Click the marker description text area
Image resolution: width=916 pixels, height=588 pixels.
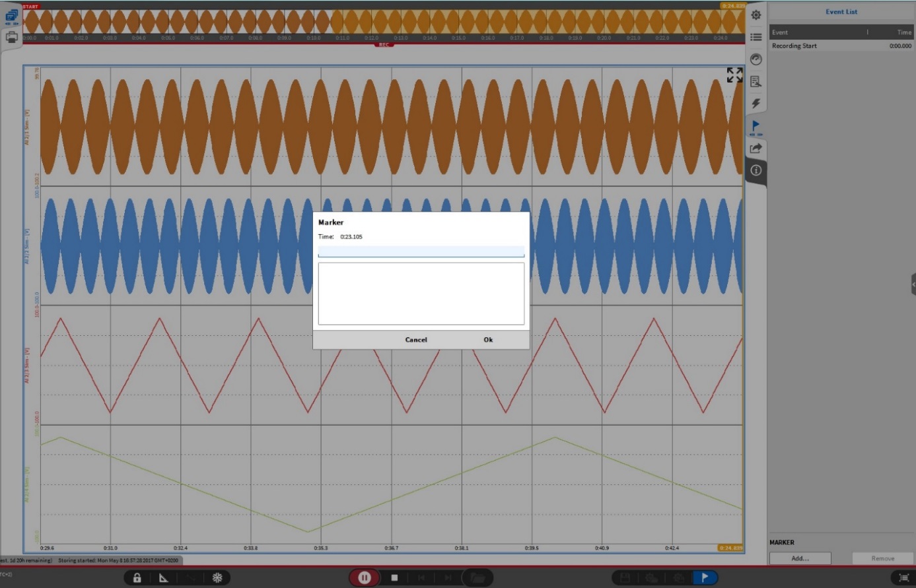[421, 294]
